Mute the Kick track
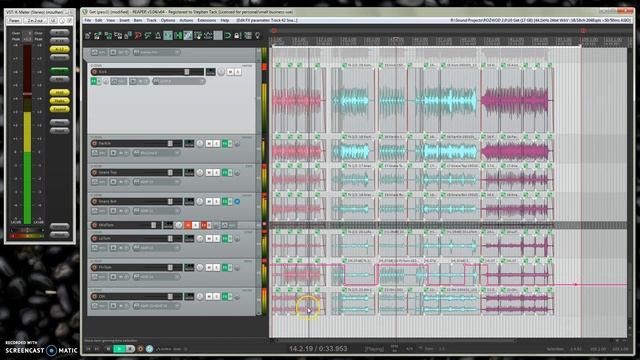Viewport: 640px width, 360px height. pyautogui.click(x=230, y=72)
